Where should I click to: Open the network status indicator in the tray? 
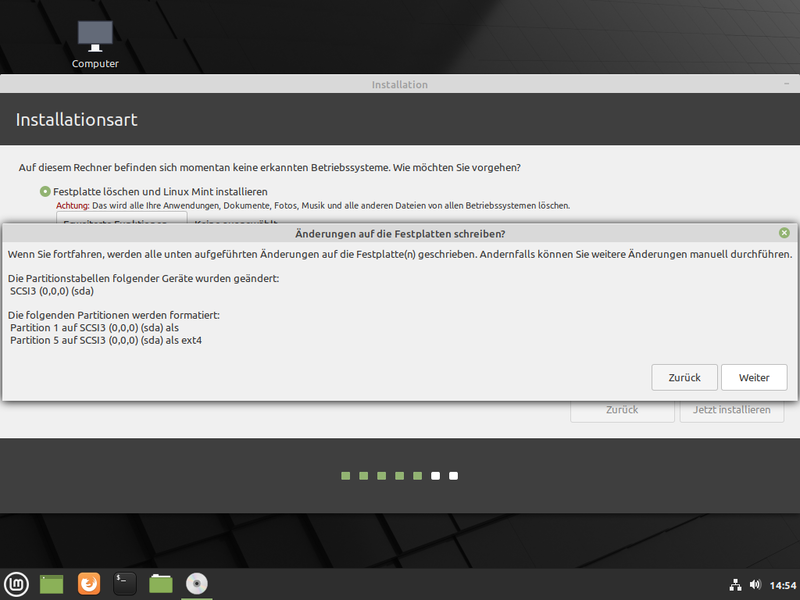tap(735, 583)
